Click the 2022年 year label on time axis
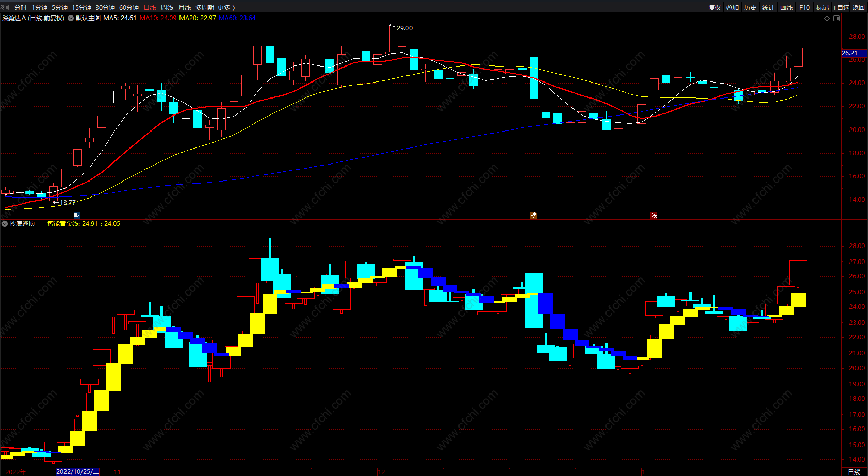This screenshot has height=476, width=868. coord(15,472)
